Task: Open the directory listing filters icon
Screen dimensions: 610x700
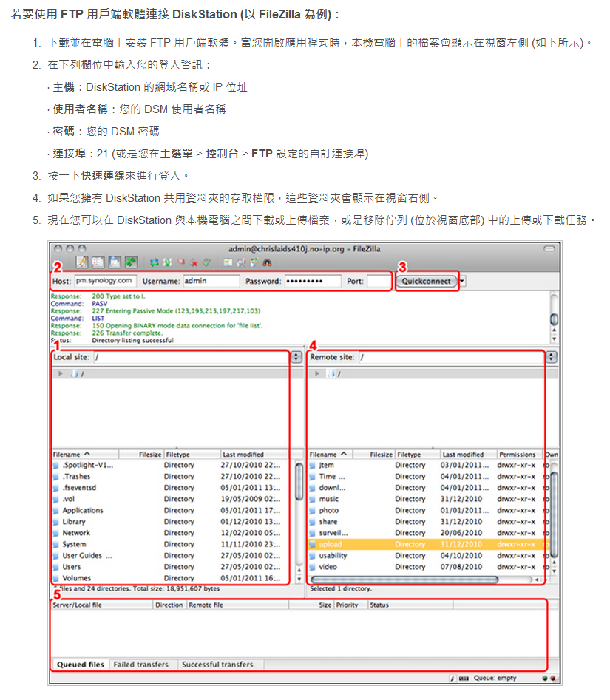Action: (228, 262)
